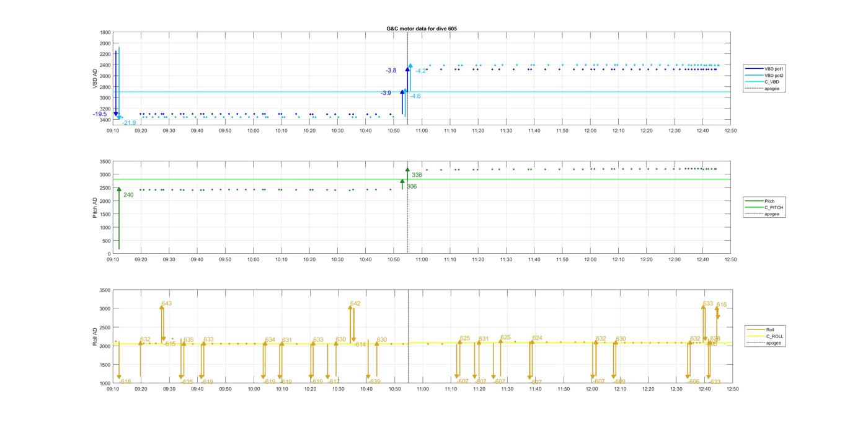Click the '-618' roll annotation
Viewport: 868px width, 430px height.
click(124, 382)
